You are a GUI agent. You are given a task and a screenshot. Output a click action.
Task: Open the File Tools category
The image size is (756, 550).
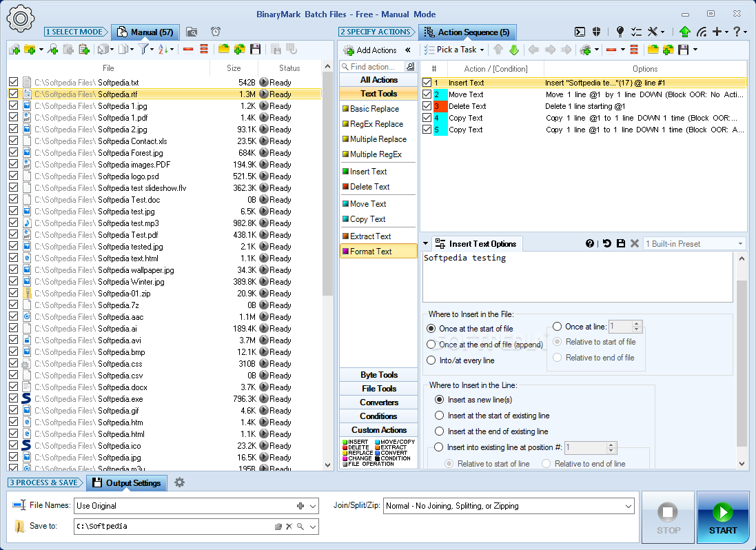[x=379, y=389]
